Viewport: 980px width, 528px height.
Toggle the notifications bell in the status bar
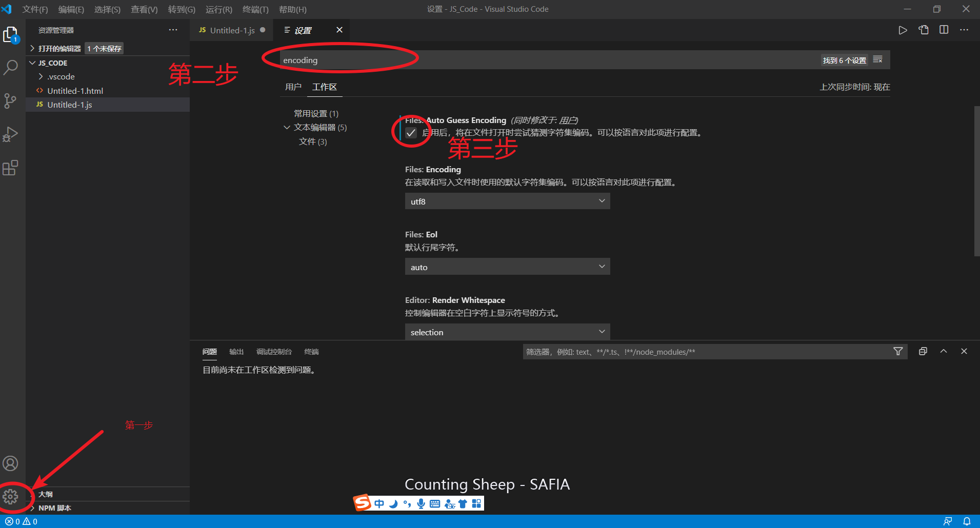[966, 521]
